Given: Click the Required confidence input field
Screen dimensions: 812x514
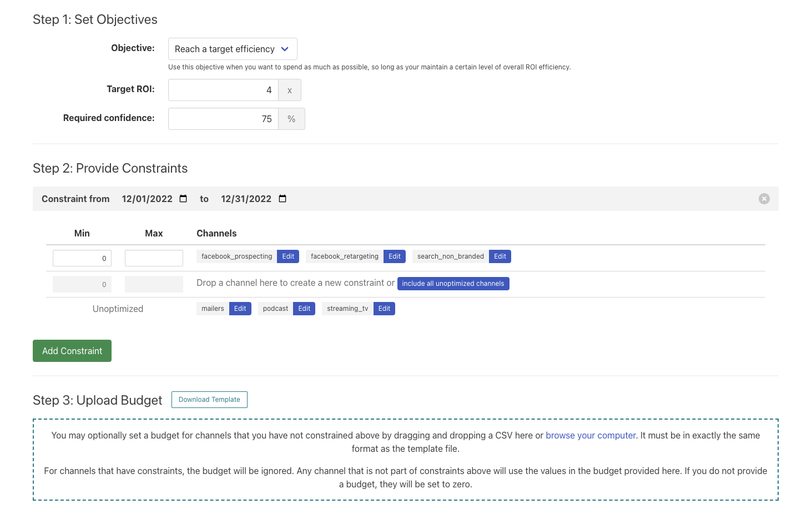Looking at the screenshot, I should click(x=223, y=119).
